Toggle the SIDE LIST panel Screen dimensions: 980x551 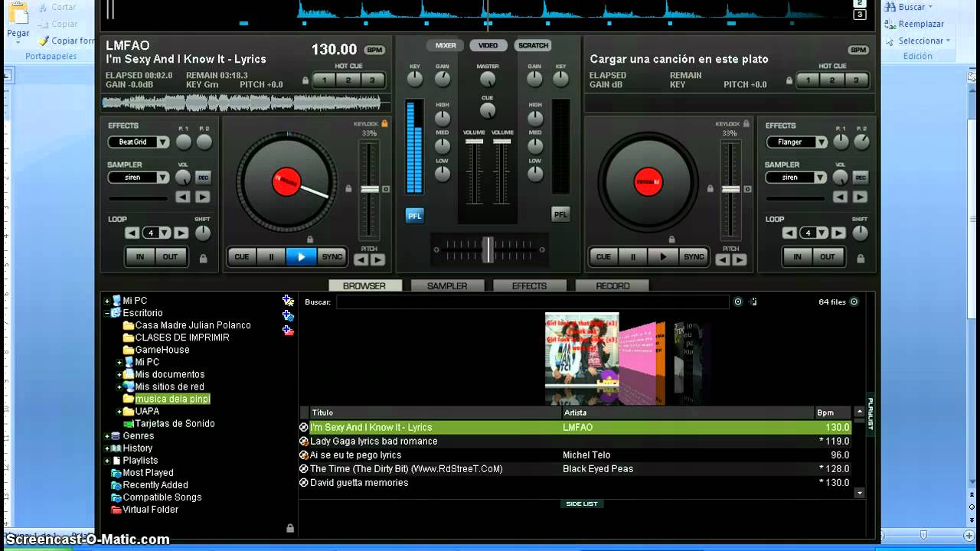582,504
